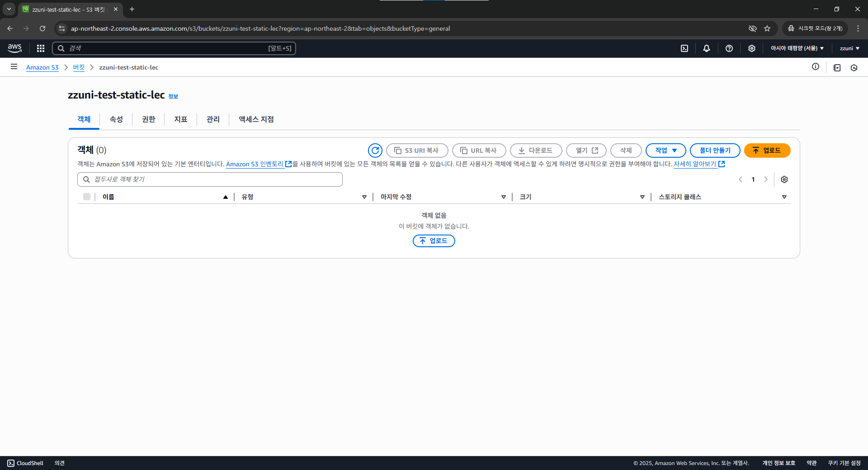Open the 정보 link beside bucket name
The width and height of the screenshot is (868, 470).
173,96
